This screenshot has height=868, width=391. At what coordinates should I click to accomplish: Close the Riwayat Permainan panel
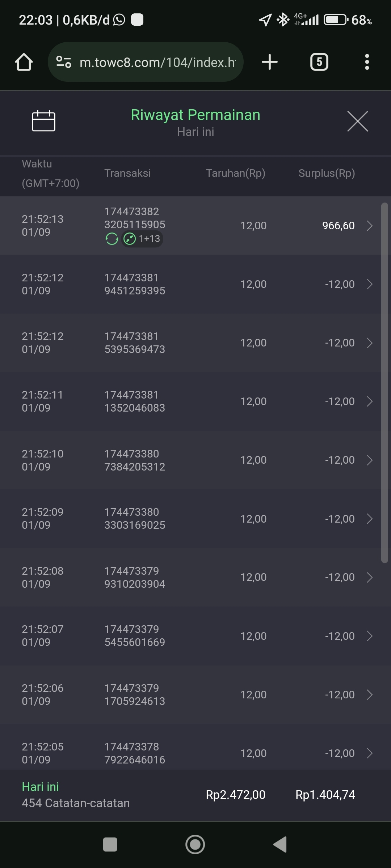click(357, 121)
